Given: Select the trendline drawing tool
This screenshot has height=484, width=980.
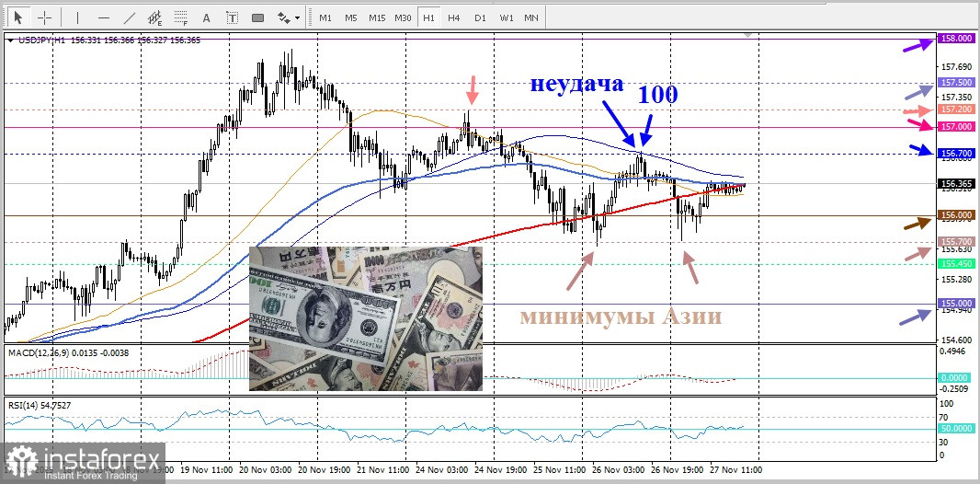Looking at the screenshot, I should (x=130, y=17).
